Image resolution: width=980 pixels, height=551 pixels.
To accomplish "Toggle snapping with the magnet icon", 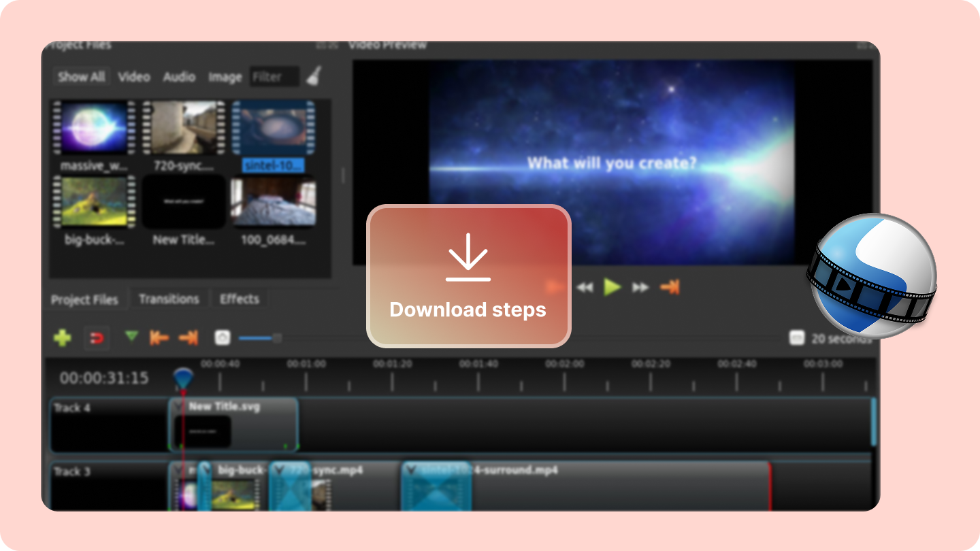I will [97, 337].
